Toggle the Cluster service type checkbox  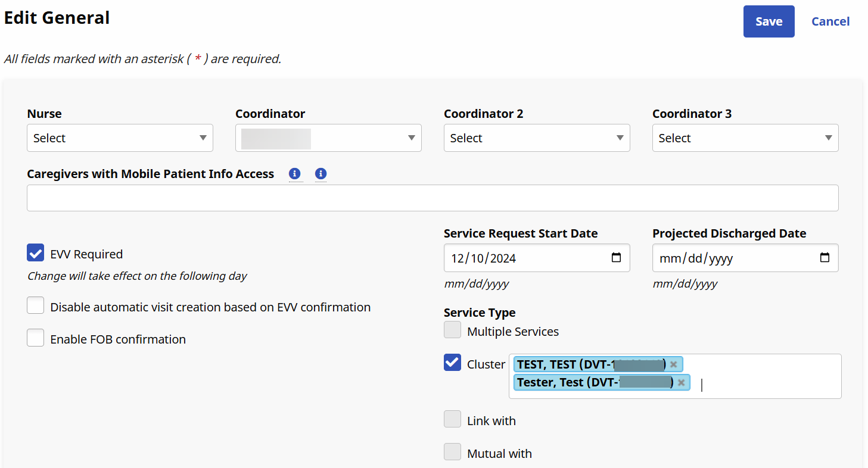tap(453, 363)
